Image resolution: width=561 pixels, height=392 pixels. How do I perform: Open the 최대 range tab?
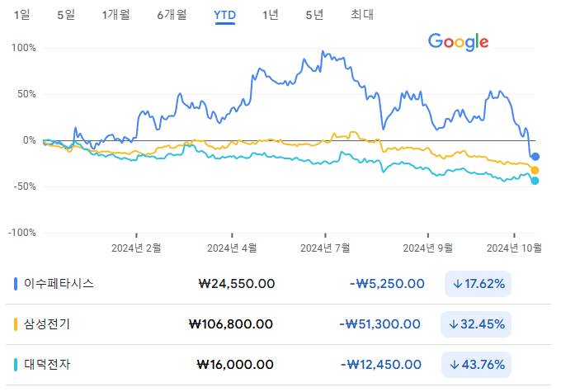point(362,15)
